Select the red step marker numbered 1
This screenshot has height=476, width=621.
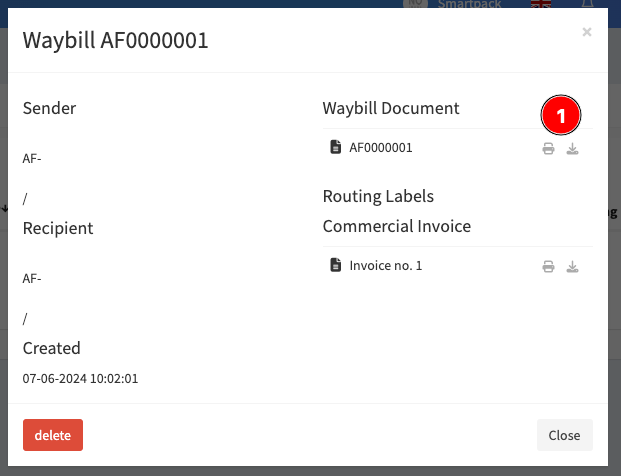[x=560, y=115]
